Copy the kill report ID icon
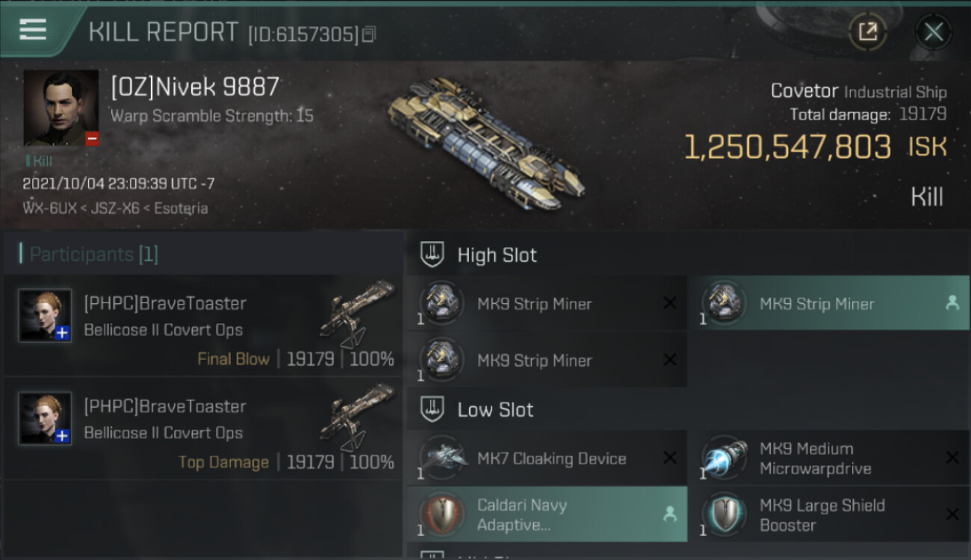Screen dimensions: 971x560 point(368,34)
